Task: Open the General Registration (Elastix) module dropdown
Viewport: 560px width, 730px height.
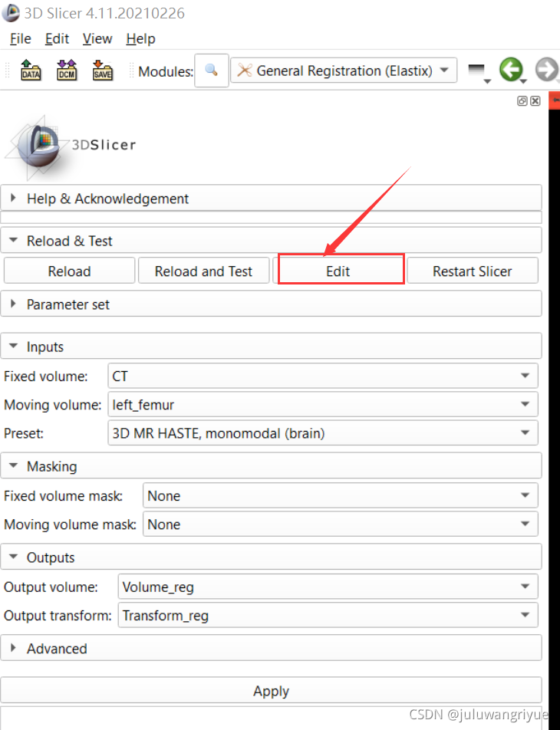Action: (344, 71)
